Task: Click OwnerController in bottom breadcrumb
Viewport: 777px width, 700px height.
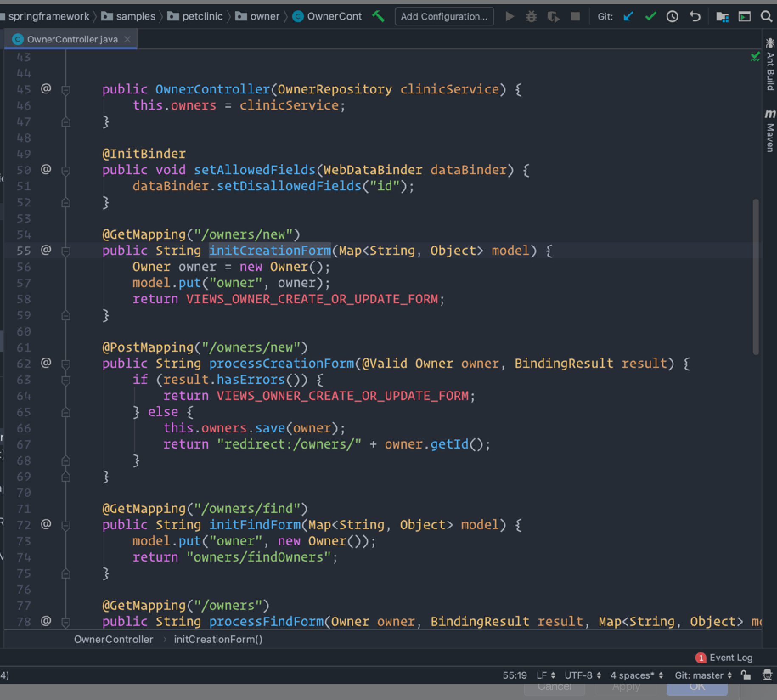Action: point(113,639)
